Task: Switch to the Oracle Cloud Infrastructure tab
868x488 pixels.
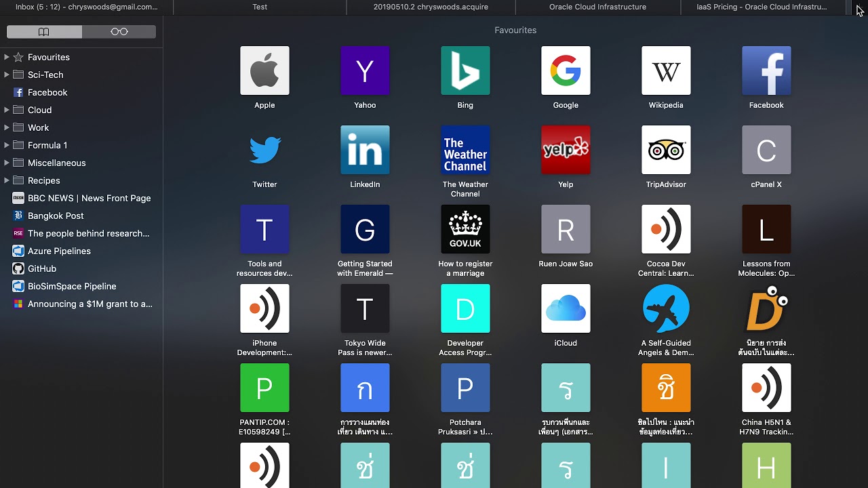Action: pyautogui.click(x=597, y=7)
